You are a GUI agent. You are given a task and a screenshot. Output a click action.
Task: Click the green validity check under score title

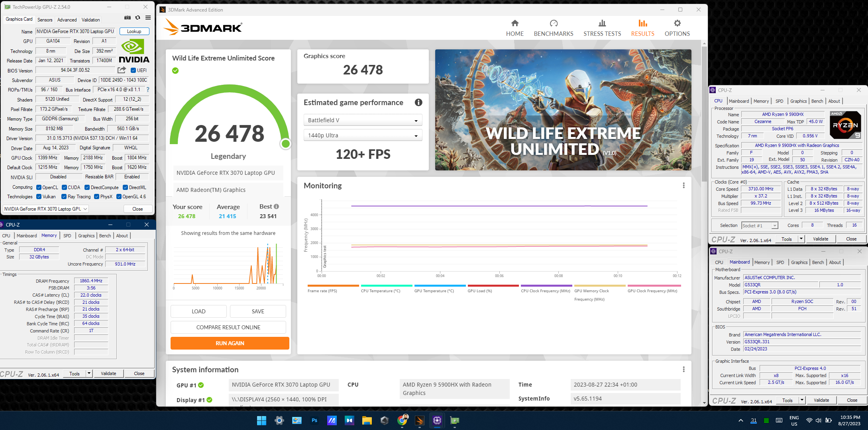(175, 70)
